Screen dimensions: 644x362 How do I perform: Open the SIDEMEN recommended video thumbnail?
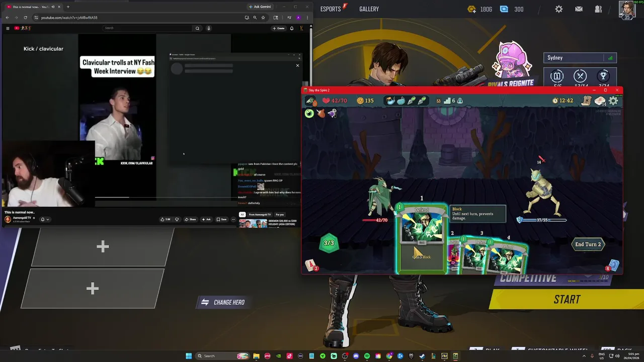pyautogui.click(x=253, y=223)
